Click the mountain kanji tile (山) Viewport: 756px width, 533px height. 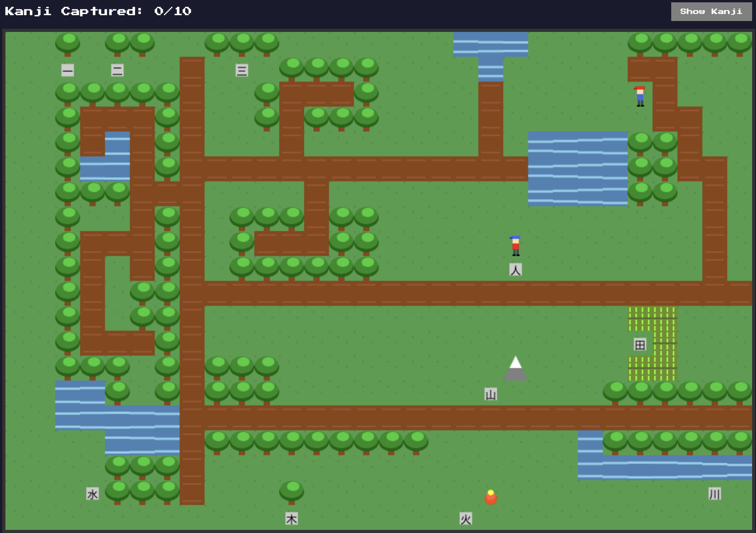pos(490,394)
